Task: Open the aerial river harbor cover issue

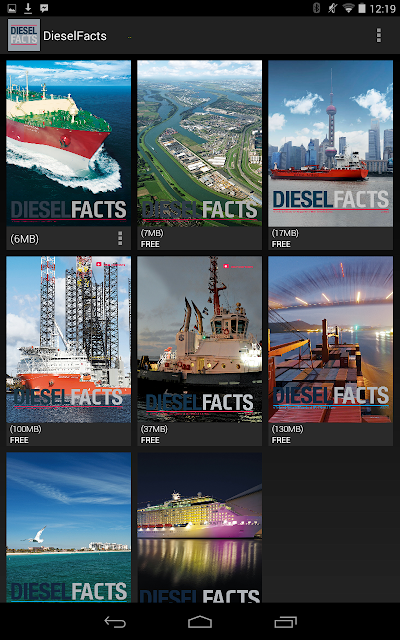Action: click(200, 143)
